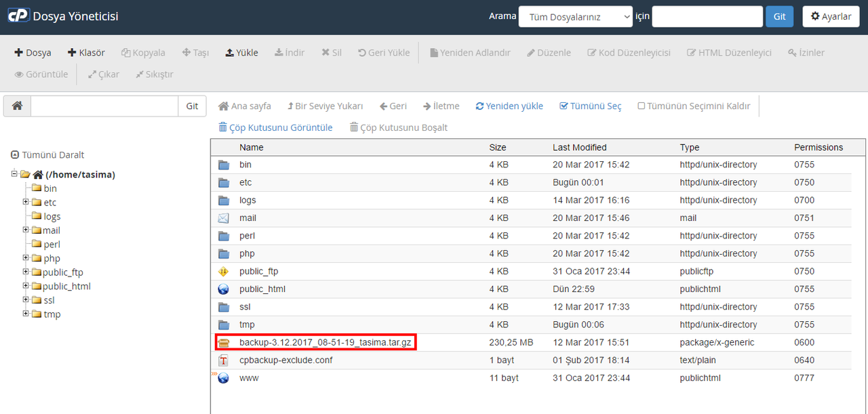This screenshot has height=414, width=868.
Task: Collapse the /home/tasima root tree node
Action: pyautogui.click(x=15, y=174)
